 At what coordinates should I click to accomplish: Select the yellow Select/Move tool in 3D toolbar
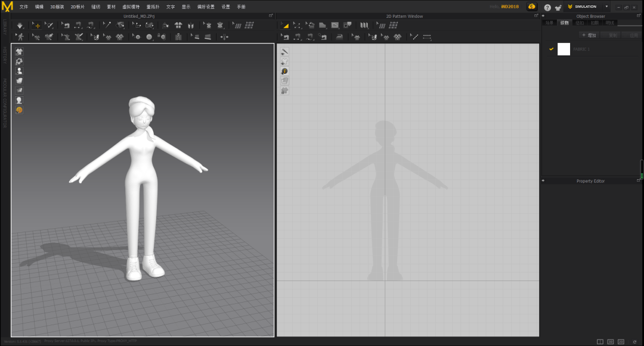[x=36, y=26]
